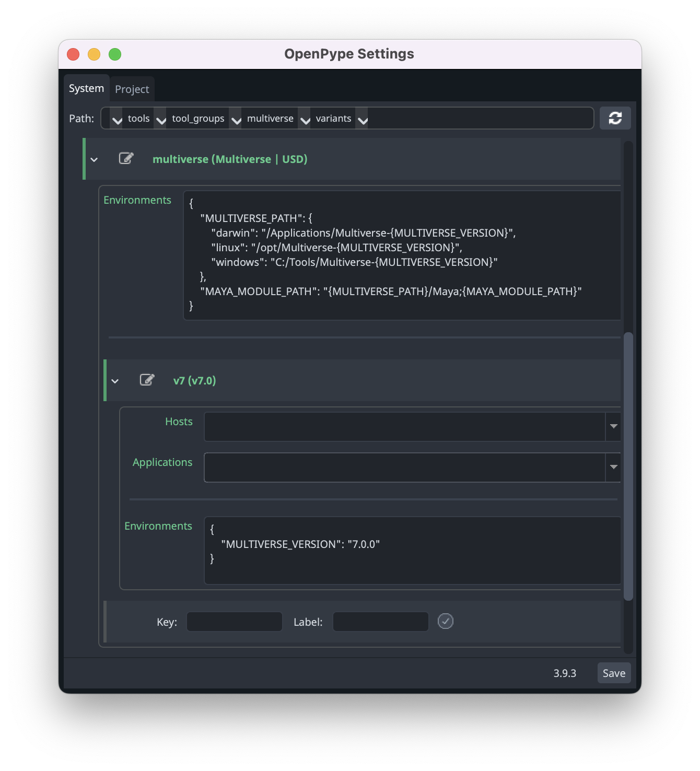700x771 pixels.
Task: Click edit icon next to v7 (v7.0)
Action: (147, 380)
